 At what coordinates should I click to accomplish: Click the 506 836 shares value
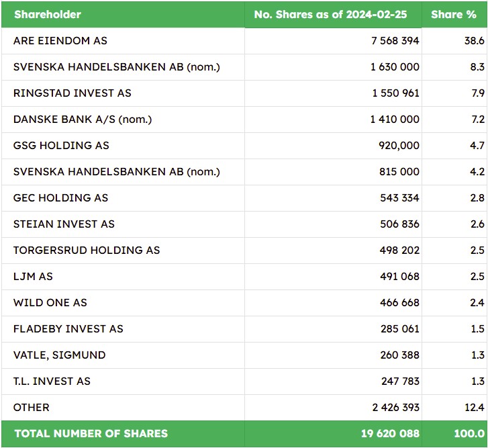(x=399, y=224)
